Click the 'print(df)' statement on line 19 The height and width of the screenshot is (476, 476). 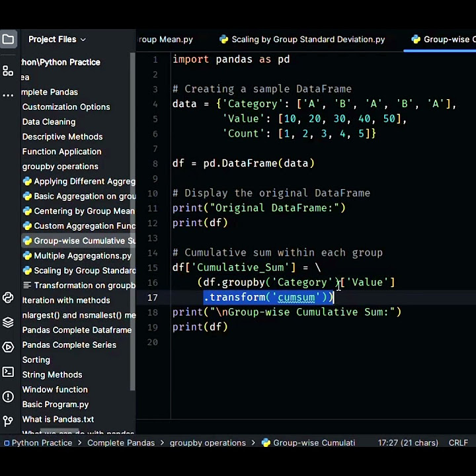pos(200,327)
